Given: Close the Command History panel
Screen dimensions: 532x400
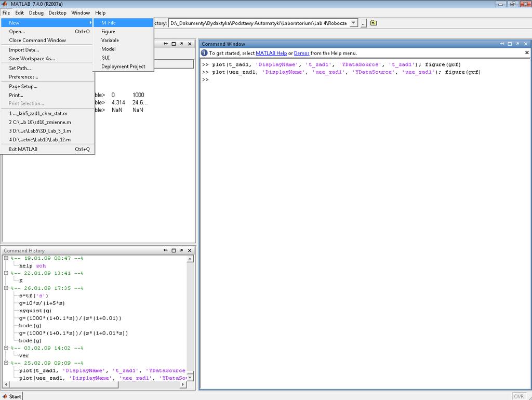Looking at the screenshot, I should click(190, 250).
